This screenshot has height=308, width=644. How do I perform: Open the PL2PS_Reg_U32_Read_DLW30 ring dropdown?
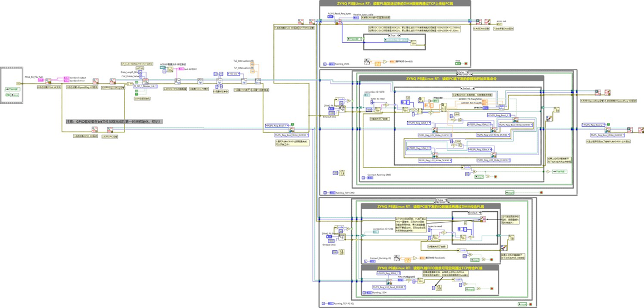[x=389, y=287]
